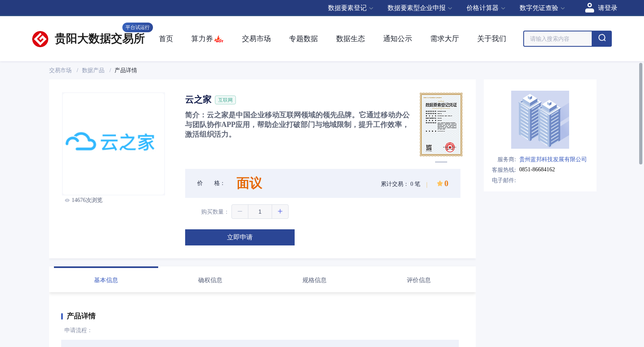644x347 pixels.
Task: Switch to the 规格信息 tab
Action: coord(314,280)
